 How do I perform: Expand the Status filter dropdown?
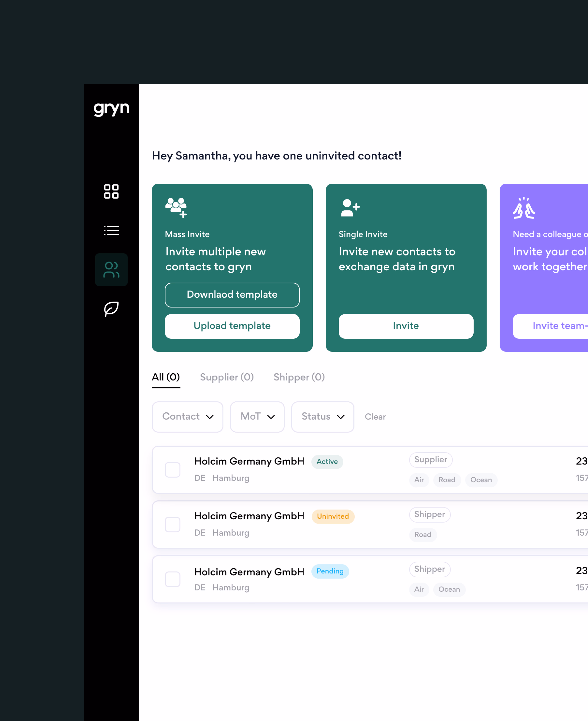(x=322, y=417)
